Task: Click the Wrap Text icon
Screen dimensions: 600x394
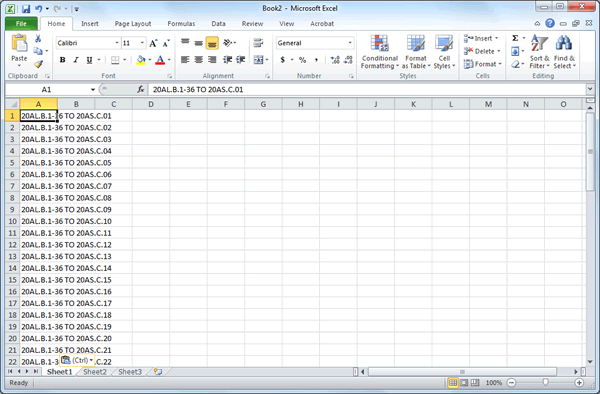Action: [x=258, y=42]
